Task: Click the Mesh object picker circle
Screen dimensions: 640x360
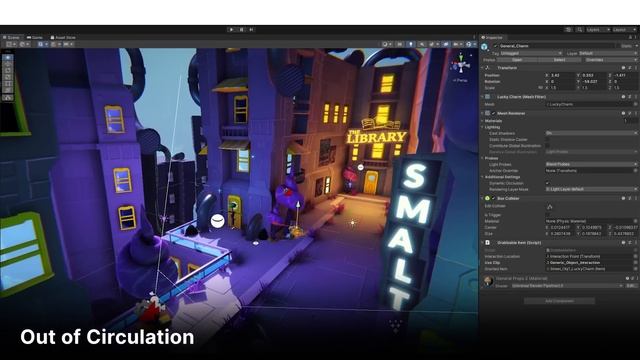Action: click(635, 104)
